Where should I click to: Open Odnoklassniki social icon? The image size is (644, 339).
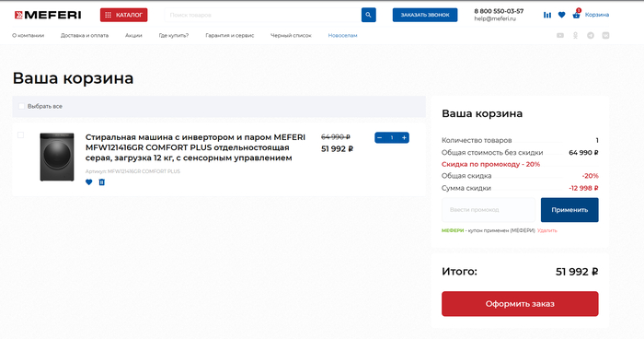coord(575,35)
